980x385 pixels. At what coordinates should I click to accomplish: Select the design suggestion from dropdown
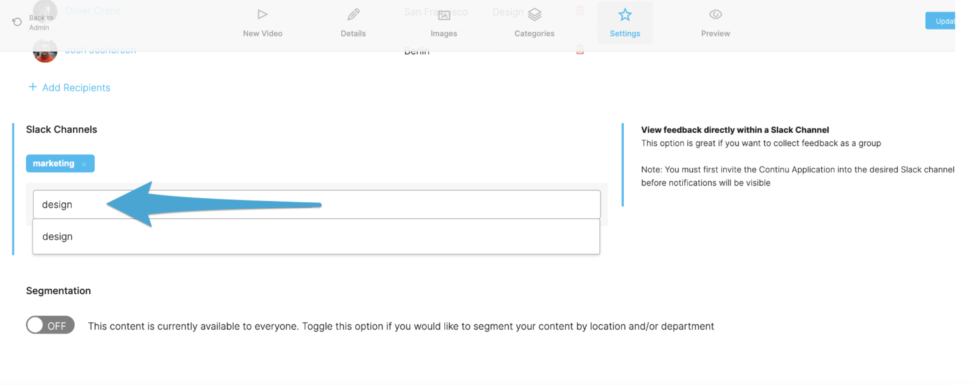[x=316, y=236]
